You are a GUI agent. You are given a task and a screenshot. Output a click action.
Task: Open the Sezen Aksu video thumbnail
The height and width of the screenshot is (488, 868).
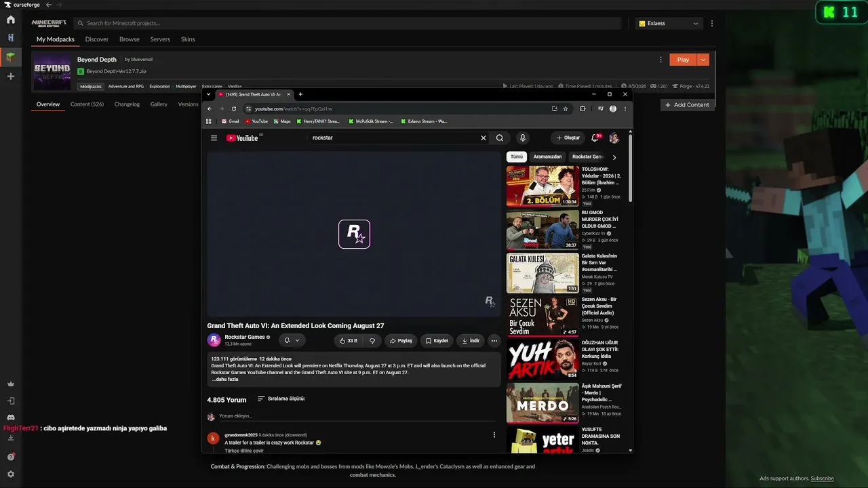click(542, 316)
